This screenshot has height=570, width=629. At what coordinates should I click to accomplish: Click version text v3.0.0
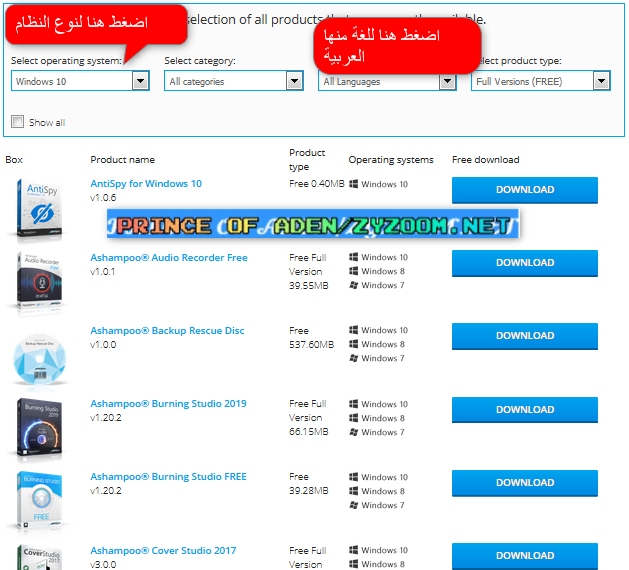pos(103,564)
